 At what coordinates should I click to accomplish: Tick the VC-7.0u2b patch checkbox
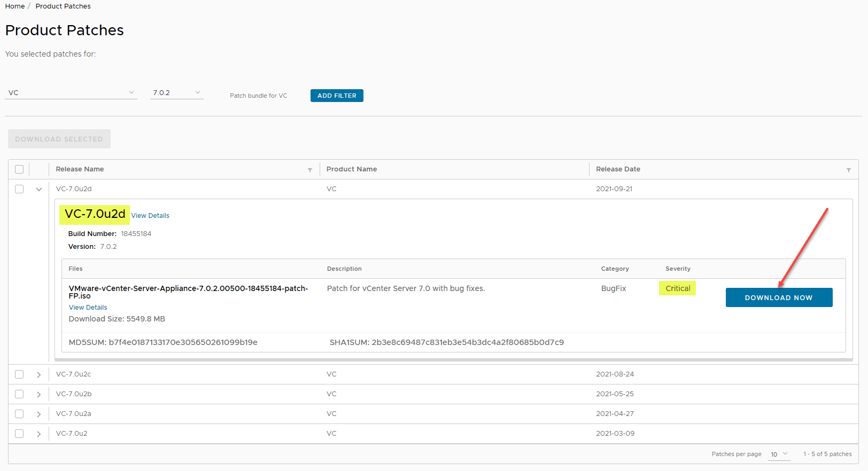(x=19, y=394)
